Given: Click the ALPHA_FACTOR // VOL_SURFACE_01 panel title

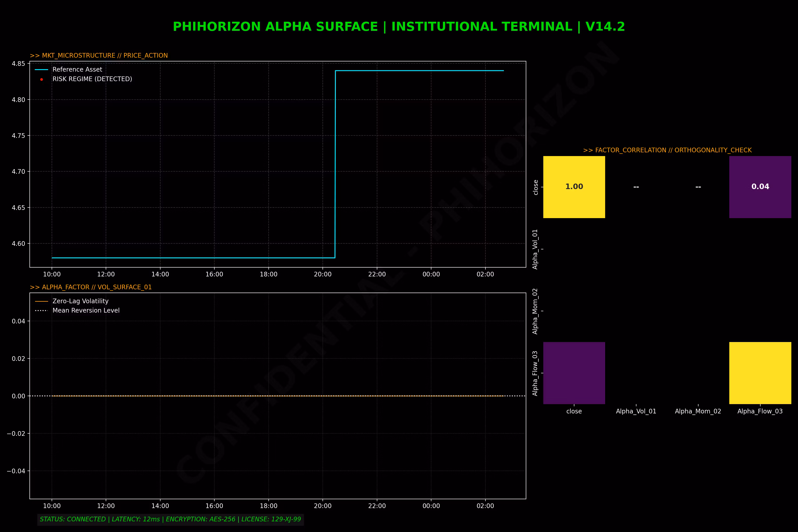Looking at the screenshot, I should (x=91, y=287).
